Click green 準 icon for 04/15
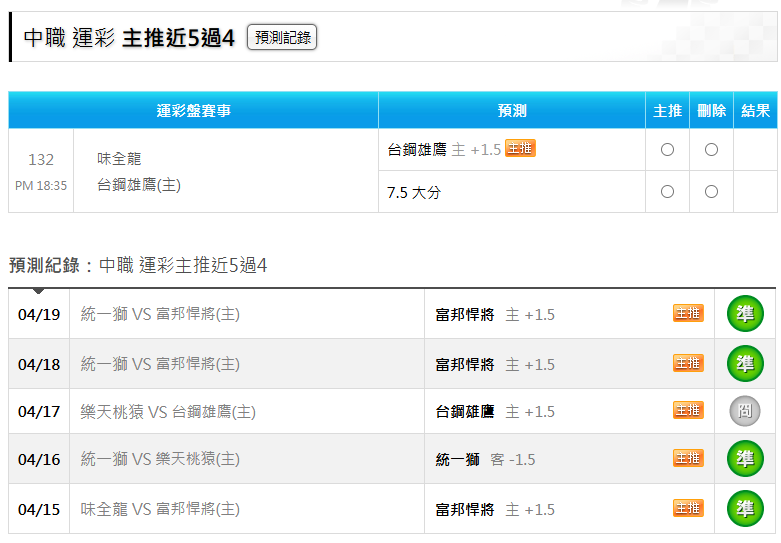 pos(745,508)
